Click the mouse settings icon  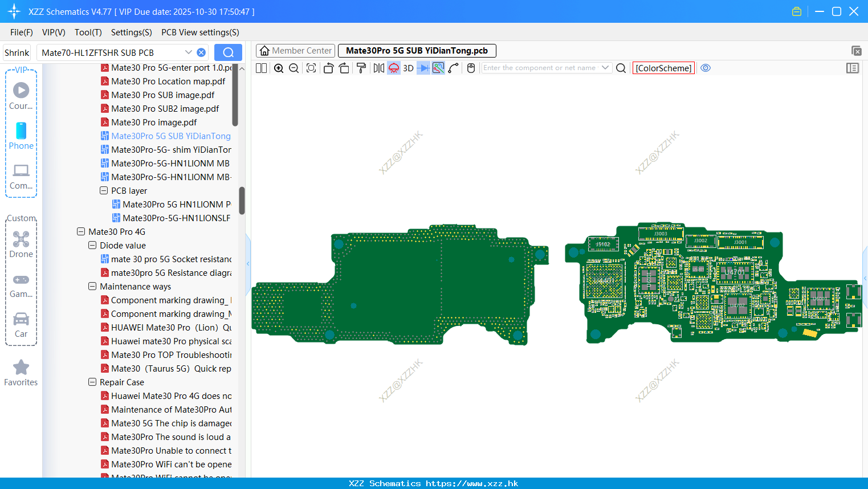coord(471,68)
